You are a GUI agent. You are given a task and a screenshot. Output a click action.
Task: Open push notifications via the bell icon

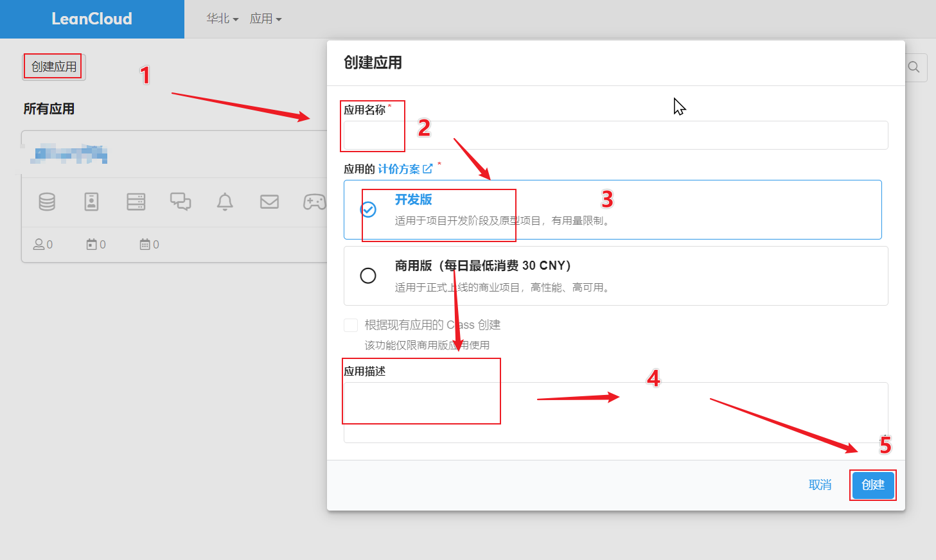(x=225, y=202)
